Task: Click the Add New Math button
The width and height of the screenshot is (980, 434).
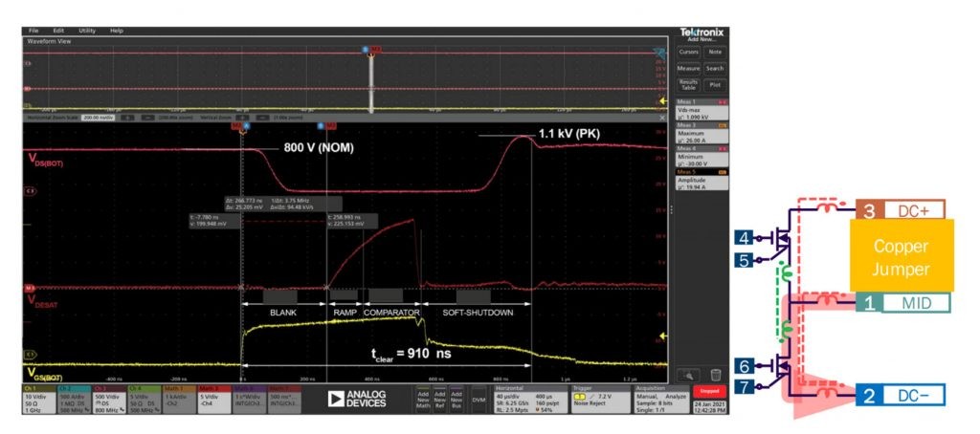Action: pos(422,400)
